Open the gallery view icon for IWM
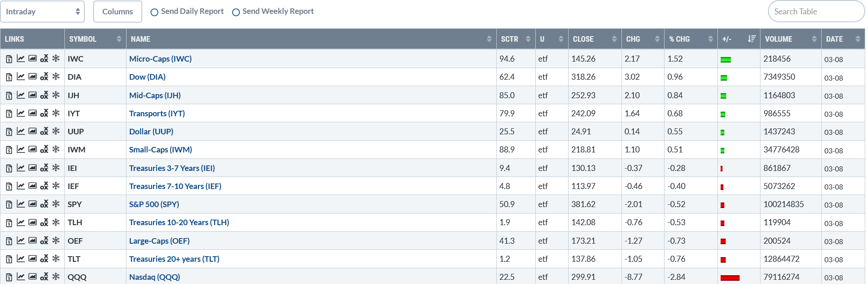Image resolution: width=868 pixels, height=284 pixels. pyautogui.click(x=32, y=149)
